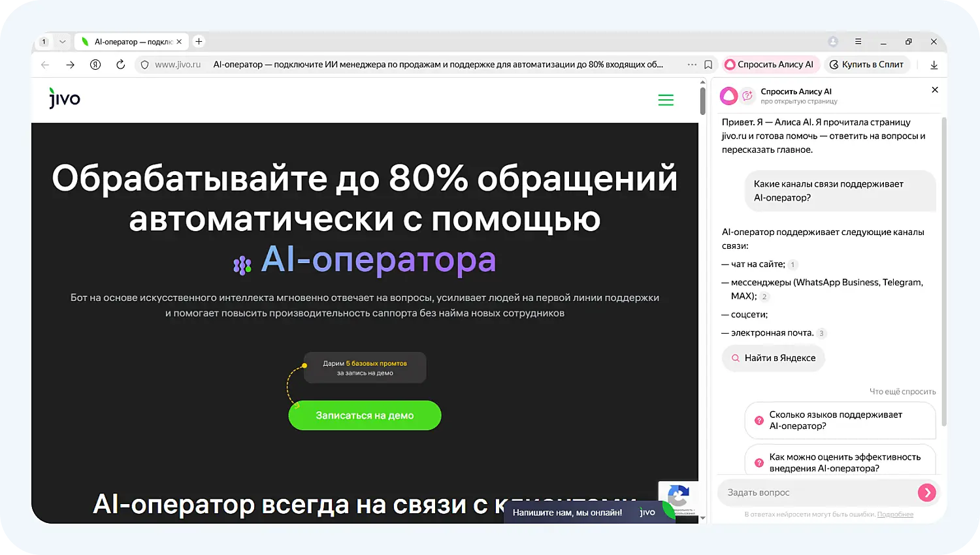Send a question using the pink arrow icon
The width and height of the screenshot is (980, 555).
click(927, 492)
